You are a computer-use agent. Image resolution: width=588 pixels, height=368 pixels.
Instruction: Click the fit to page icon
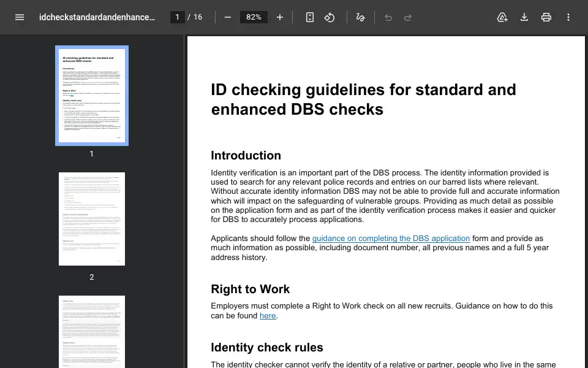click(310, 17)
